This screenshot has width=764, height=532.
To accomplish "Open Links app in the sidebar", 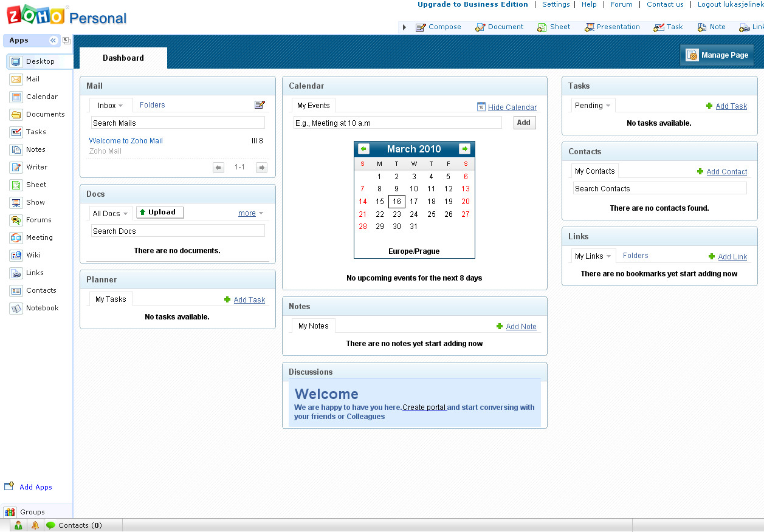I will tap(27, 273).
